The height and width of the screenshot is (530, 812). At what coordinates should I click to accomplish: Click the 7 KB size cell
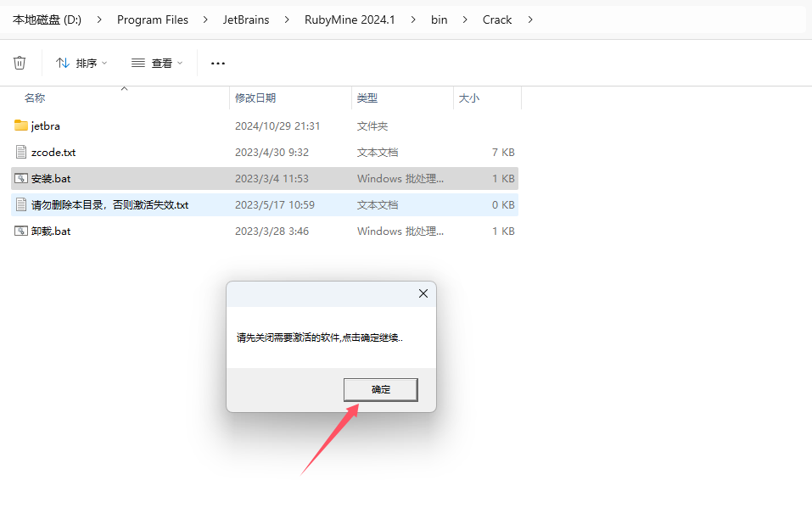503,152
